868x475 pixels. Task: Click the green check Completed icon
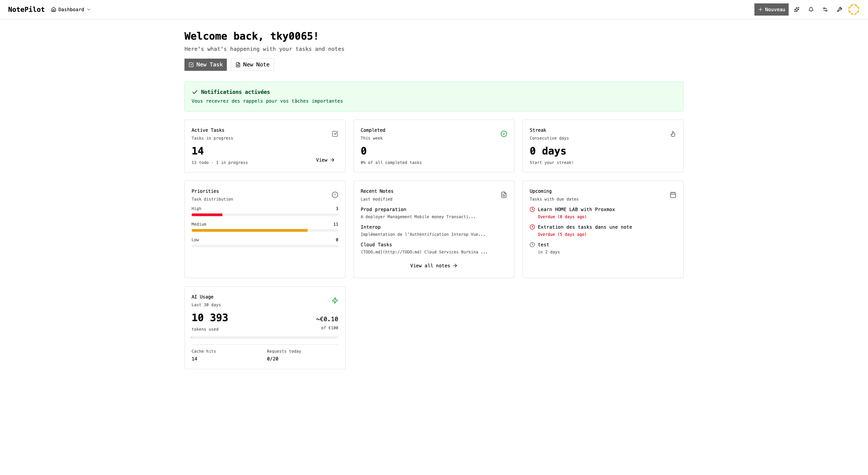tap(504, 134)
